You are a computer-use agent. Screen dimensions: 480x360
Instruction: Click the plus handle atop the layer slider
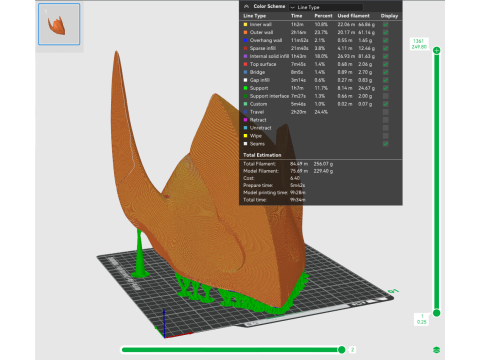[436, 50]
